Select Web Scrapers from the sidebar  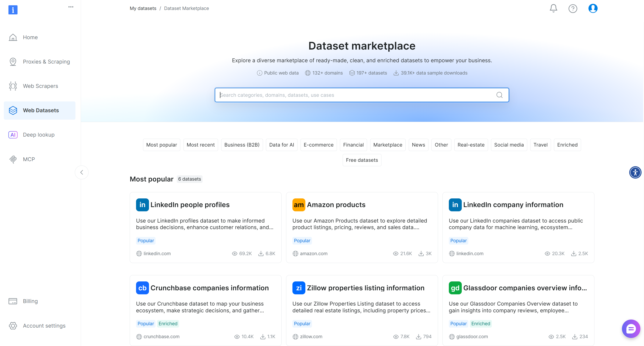[x=40, y=86]
